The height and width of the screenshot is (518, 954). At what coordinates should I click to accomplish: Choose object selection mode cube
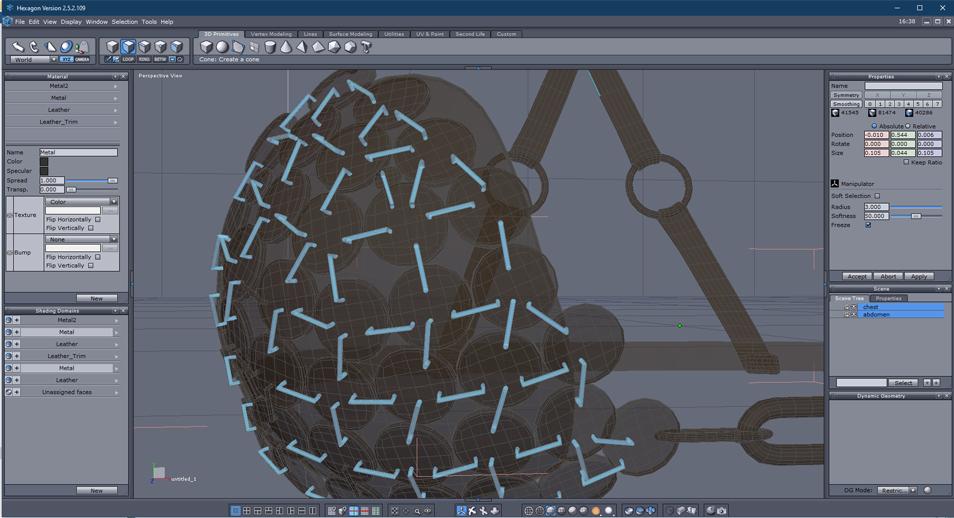click(112, 47)
